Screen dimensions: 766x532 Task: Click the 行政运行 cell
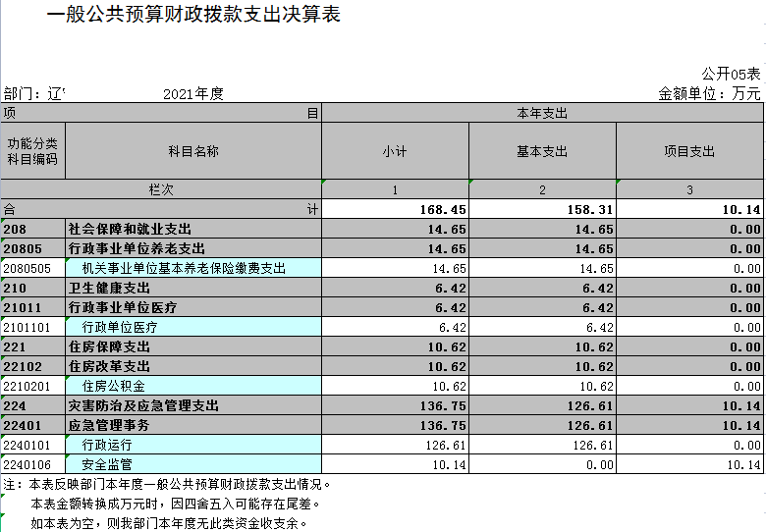click(x=193, y=445)
